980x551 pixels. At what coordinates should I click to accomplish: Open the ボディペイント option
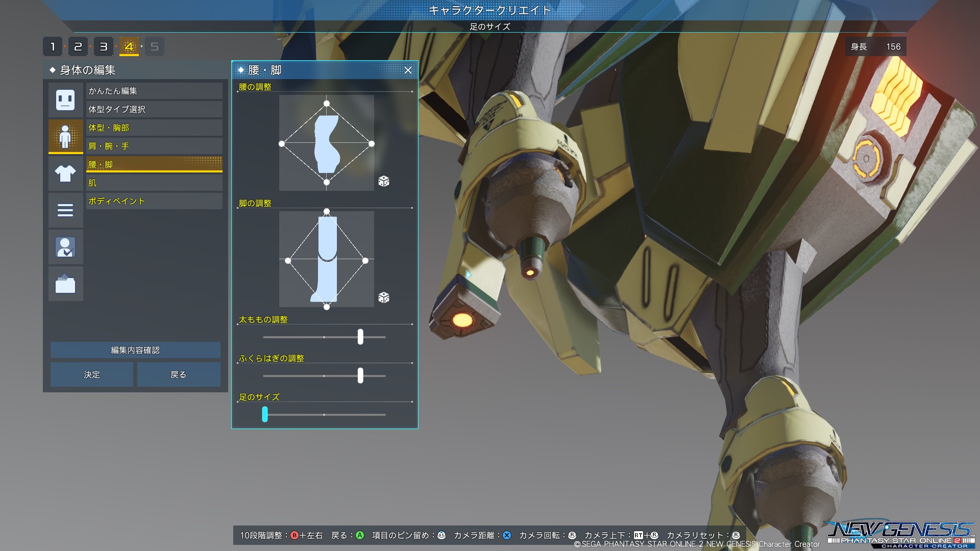tap(154, 201)
